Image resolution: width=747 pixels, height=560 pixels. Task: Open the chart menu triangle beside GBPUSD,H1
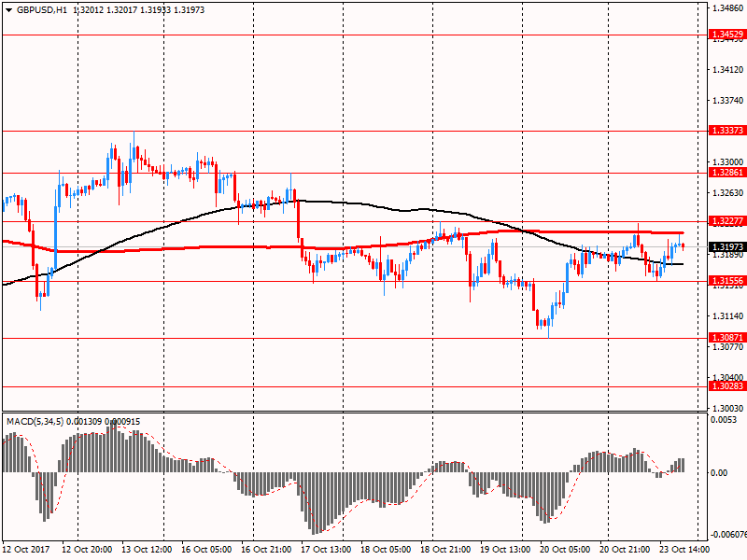tap(8, 10)
